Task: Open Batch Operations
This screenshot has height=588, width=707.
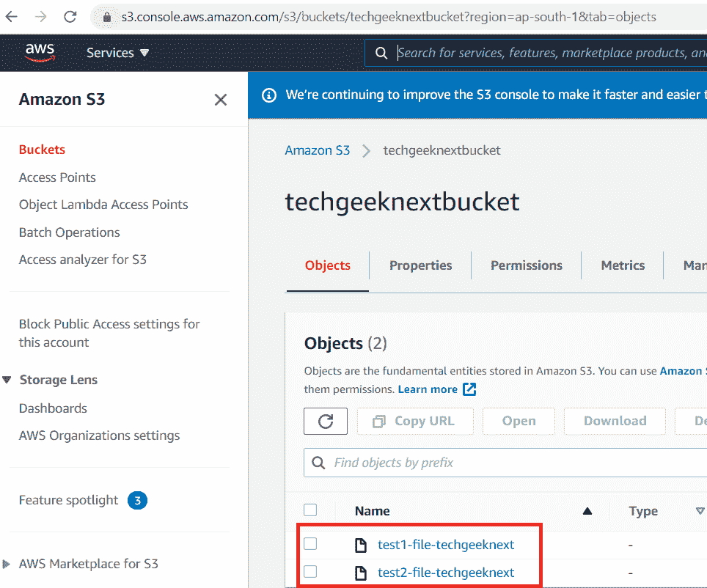Action: 70,232
